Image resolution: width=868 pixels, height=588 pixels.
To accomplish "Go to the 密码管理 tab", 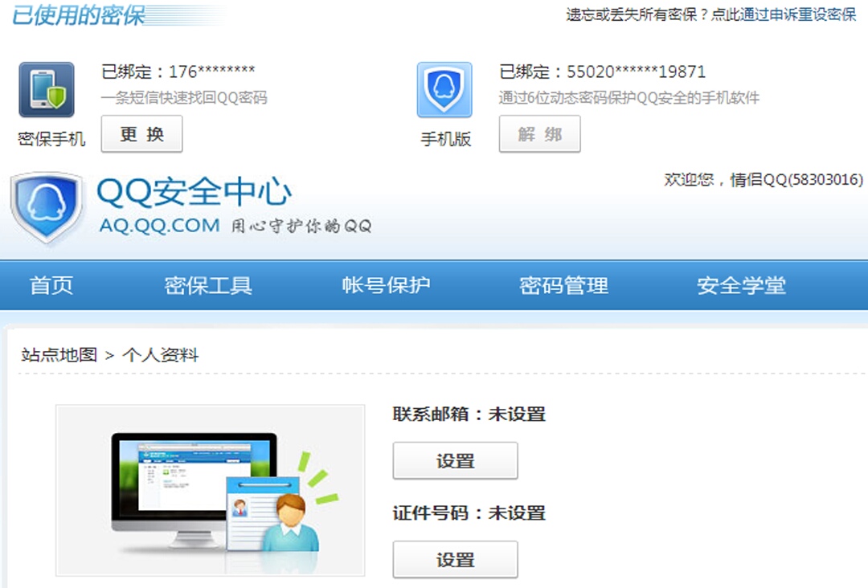I will [x=563, y=285].
